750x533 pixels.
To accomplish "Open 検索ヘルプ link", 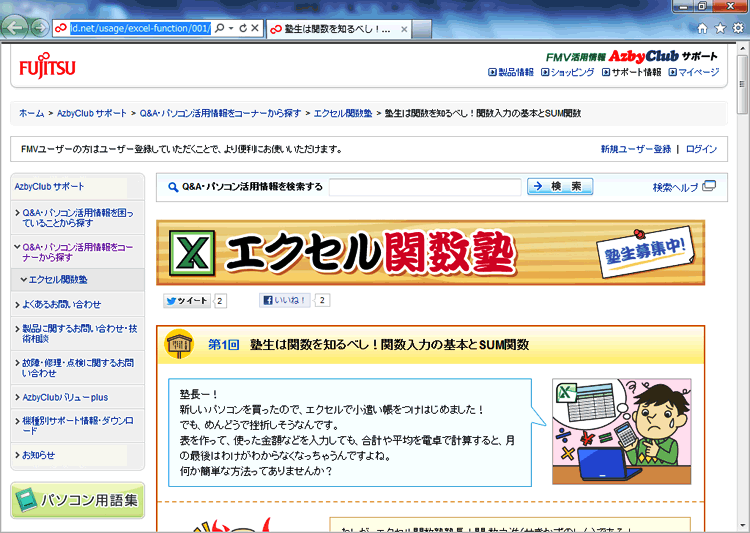I will (675, 188).
